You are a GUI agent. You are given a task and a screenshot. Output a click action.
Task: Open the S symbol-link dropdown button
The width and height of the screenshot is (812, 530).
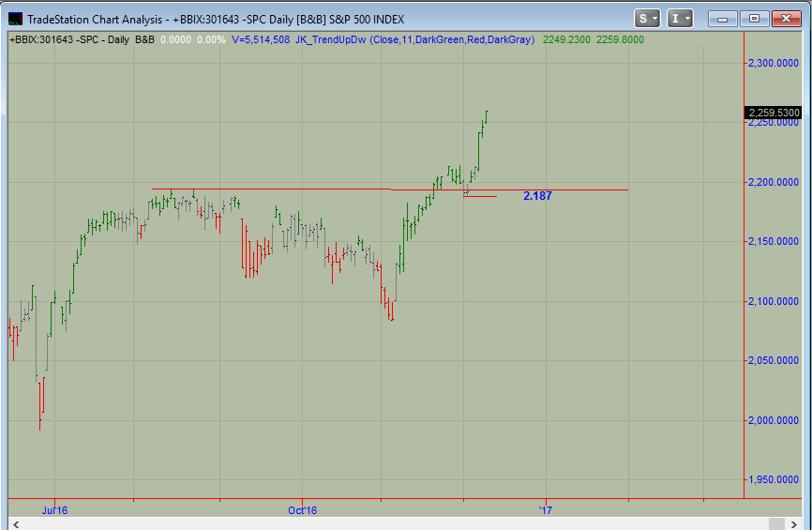tap(647, 19)
